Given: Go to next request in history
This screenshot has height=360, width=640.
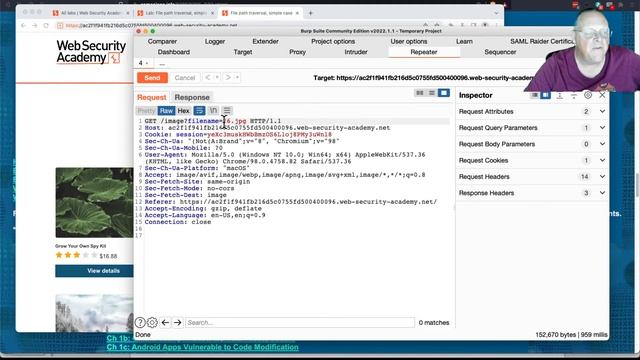Looking at the screenshot, I should coord(228,77).
